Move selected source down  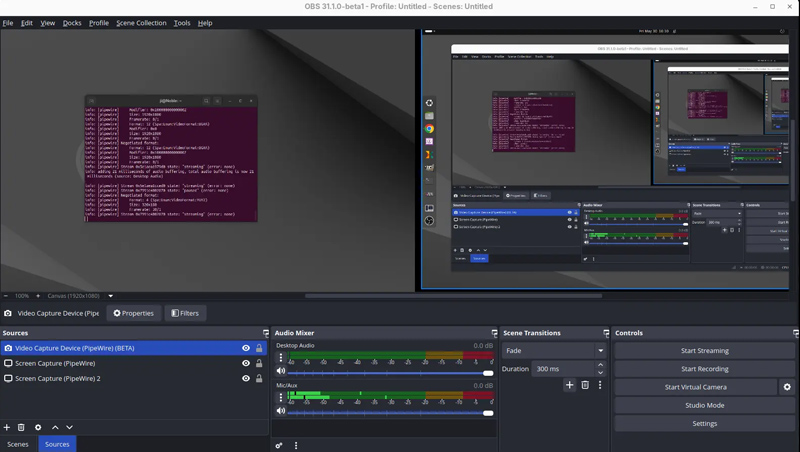click(69, 428)
